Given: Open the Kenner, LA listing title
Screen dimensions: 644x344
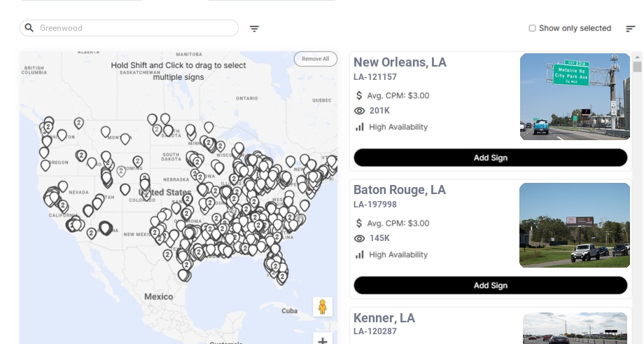Looking at the screenshot, I should pos(384,318).
